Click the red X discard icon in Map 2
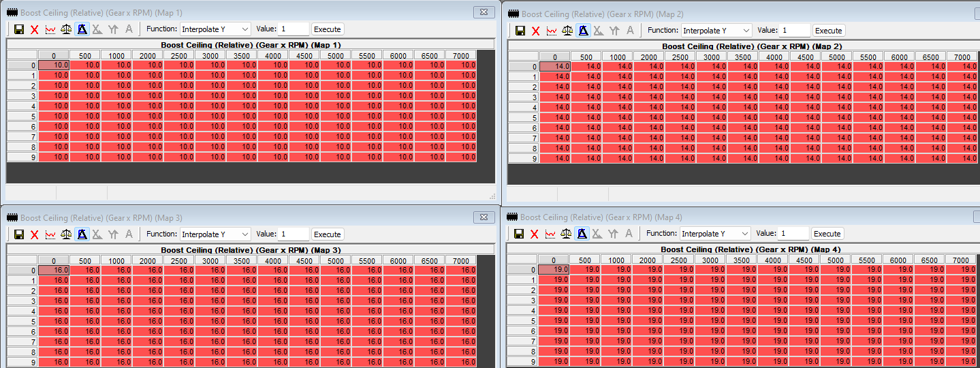The width and height of the screenshot is (980, 368). [536, 31]
